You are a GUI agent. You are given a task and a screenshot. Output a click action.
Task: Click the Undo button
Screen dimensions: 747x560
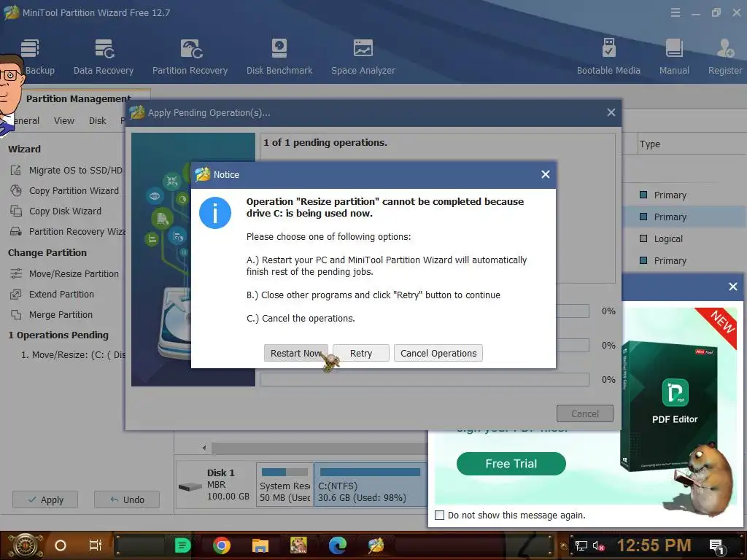tap(127, 499)
